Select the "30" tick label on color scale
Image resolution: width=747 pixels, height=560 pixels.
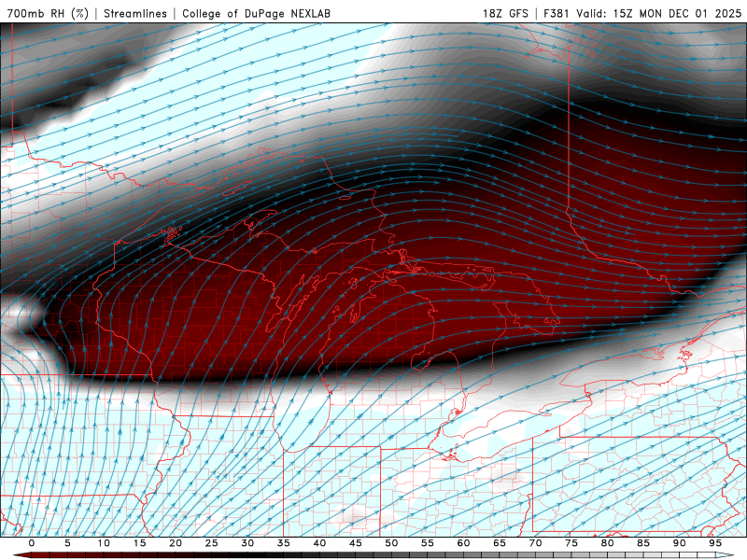click(x=247, y=543)
